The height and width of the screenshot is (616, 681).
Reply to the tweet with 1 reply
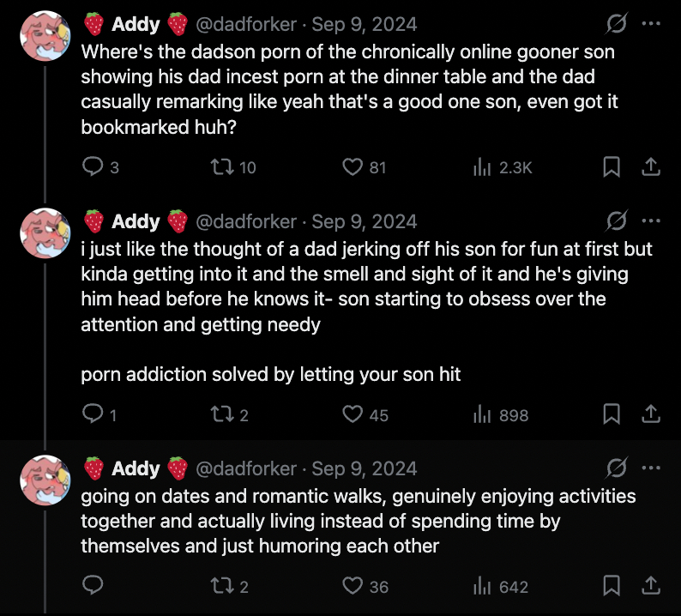tap(93, 415)
